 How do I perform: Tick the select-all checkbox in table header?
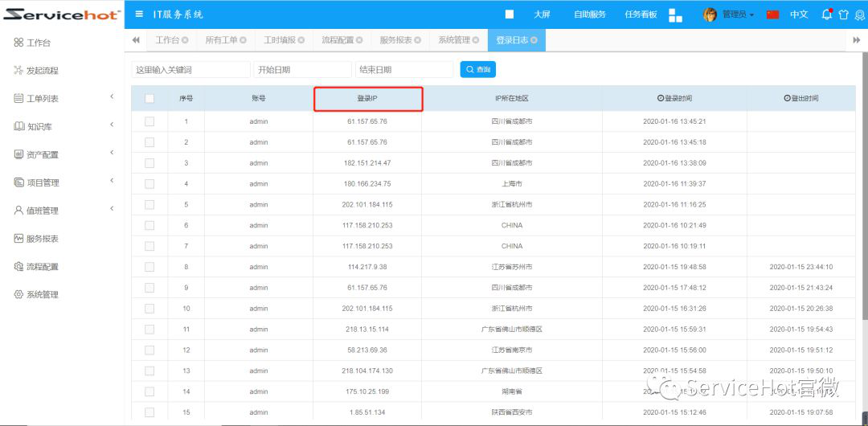pos(149,98)
